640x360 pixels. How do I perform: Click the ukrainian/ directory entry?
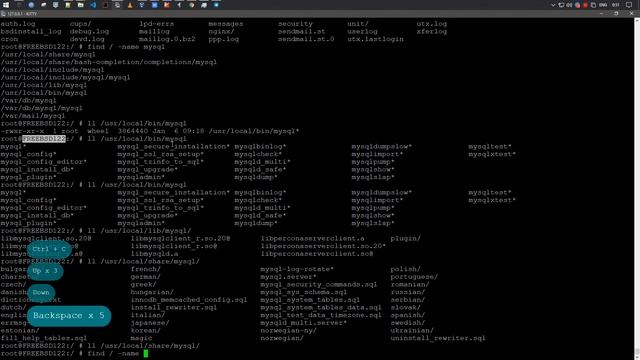pos(412,331)
